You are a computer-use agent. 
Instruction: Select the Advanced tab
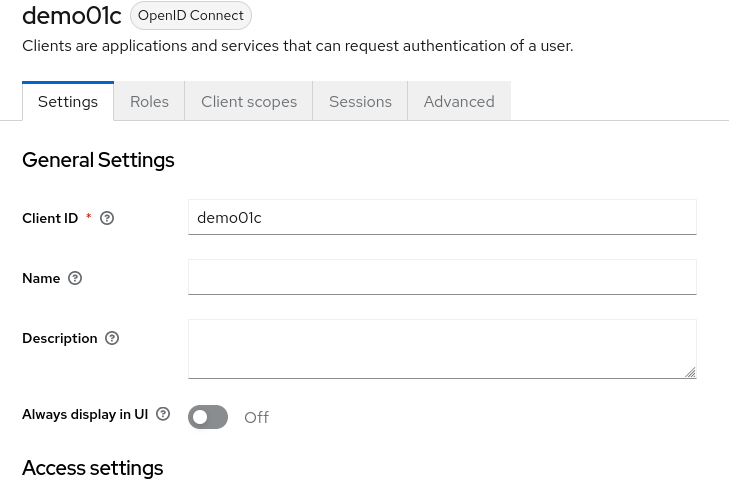pyautogui.click(x=459, y=102)
